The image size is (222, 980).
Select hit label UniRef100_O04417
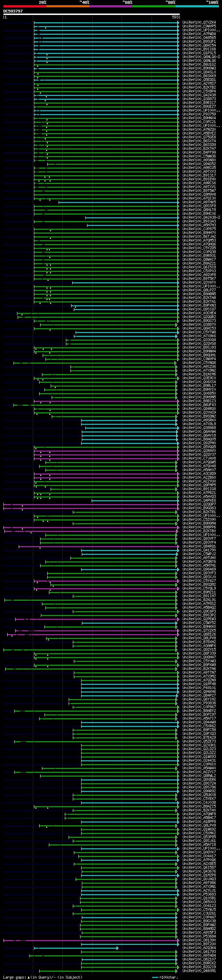pos(199,856)
